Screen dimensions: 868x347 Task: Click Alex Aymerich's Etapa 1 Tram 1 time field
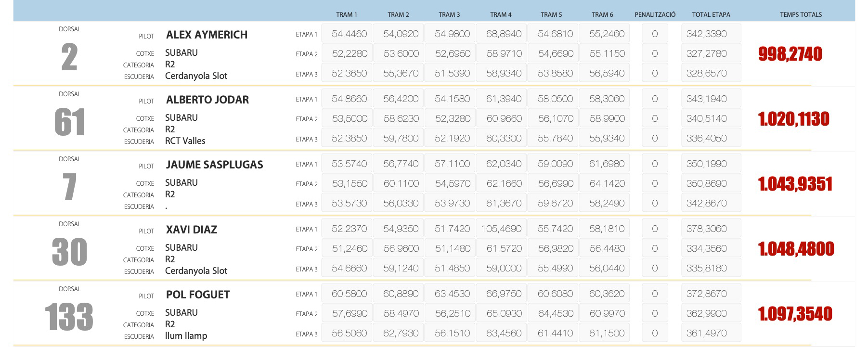349,34
